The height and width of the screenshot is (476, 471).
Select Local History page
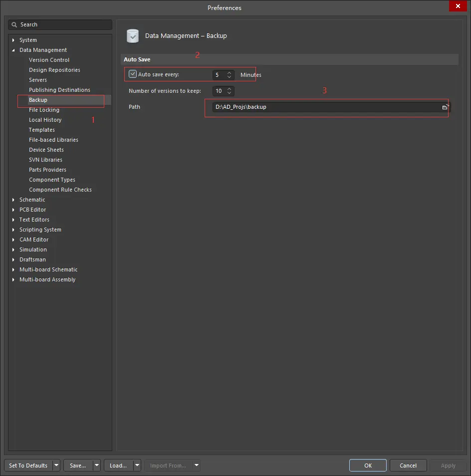click(x=45, y=120)
